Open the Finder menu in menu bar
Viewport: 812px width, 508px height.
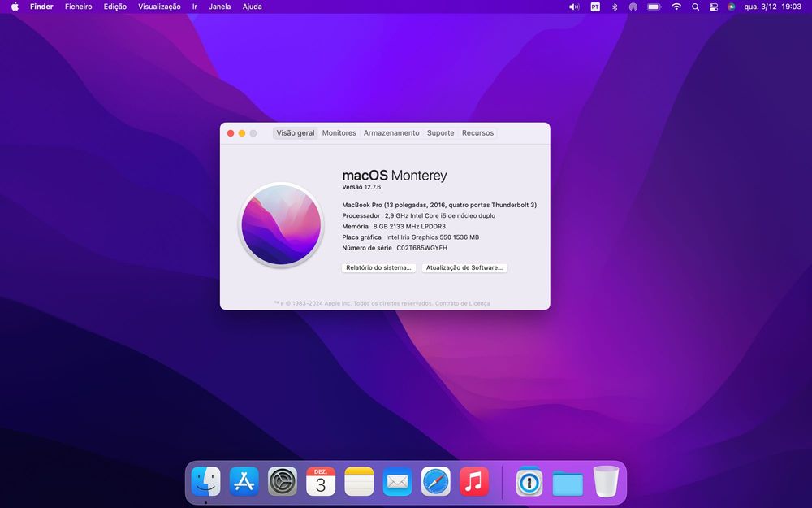point(41,7)
